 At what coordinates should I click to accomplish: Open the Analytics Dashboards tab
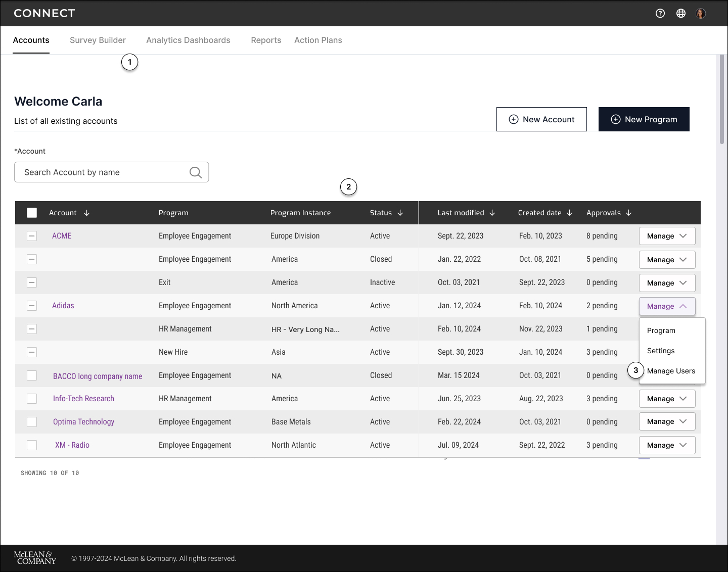(188, 40)
